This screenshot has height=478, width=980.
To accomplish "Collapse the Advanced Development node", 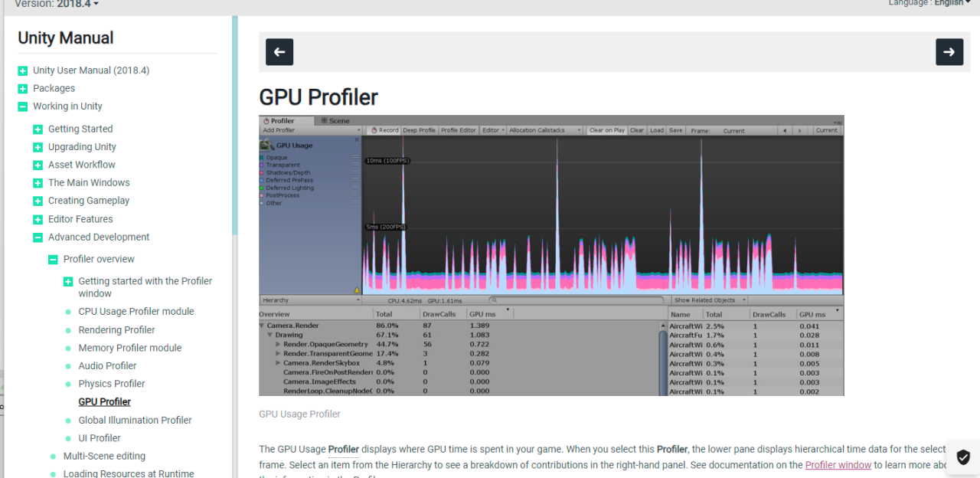I will click(38, 237).
